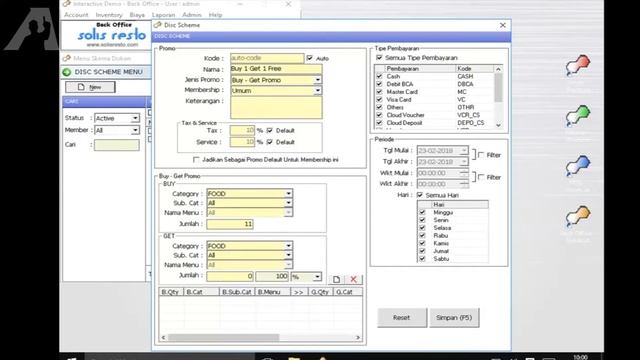Close the Disc Scheme dialog

coord(503,25)
